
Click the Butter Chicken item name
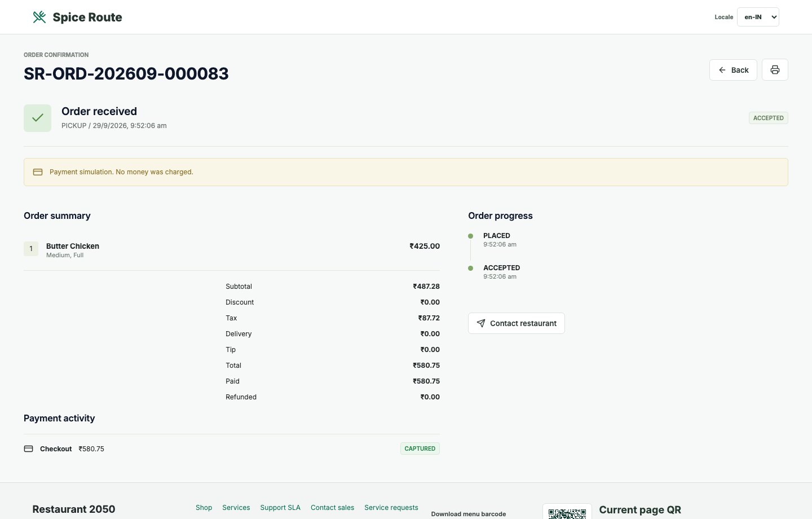tap(73, 246)
